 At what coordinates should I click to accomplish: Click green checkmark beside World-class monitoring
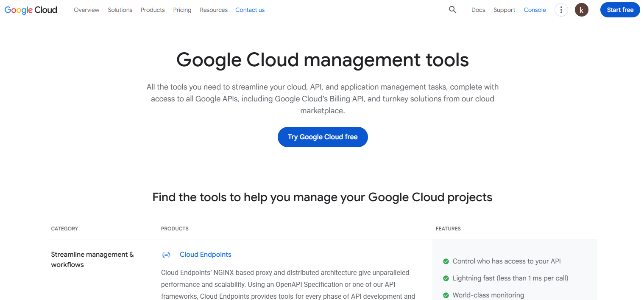[x=446, y=295]
